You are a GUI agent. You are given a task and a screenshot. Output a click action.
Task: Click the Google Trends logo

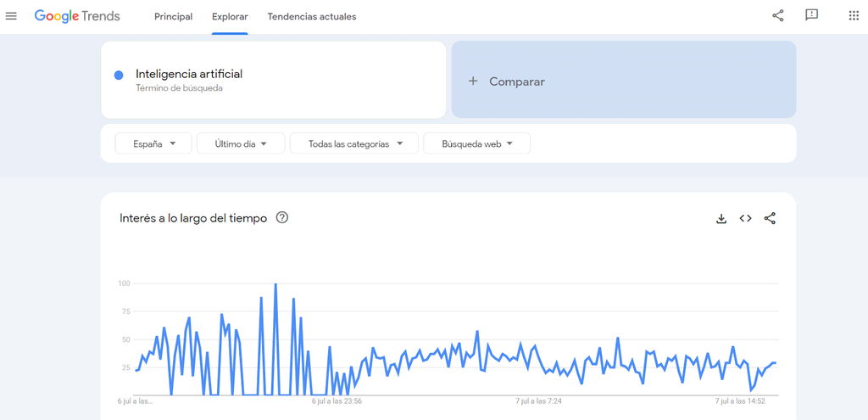coord(77,16)
